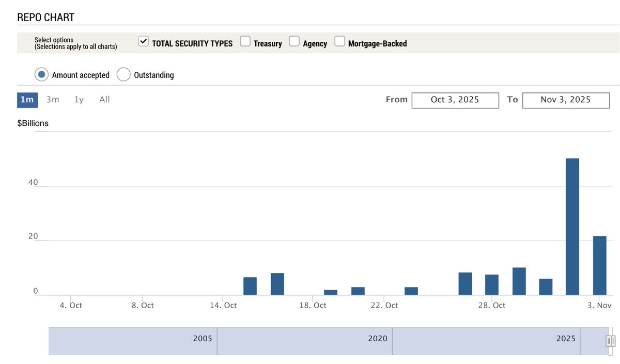Click the 14. Oct axis label
This screenshot has height=364, width=620.
[223, 305]
